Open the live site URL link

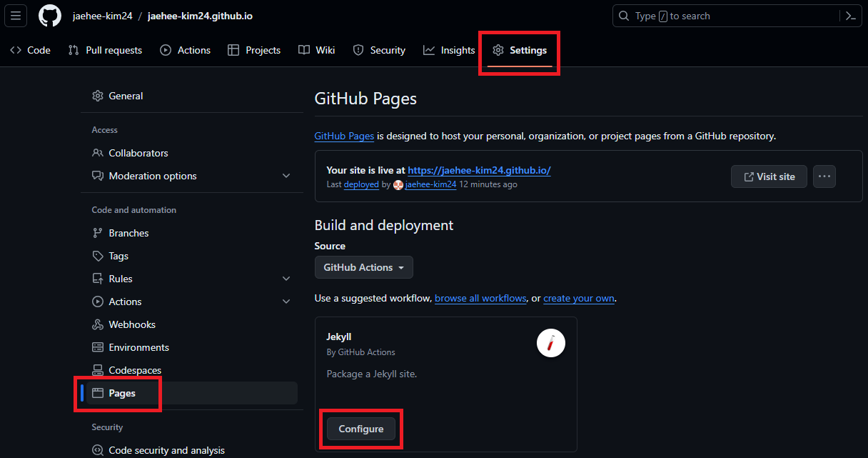pos(479,170)
